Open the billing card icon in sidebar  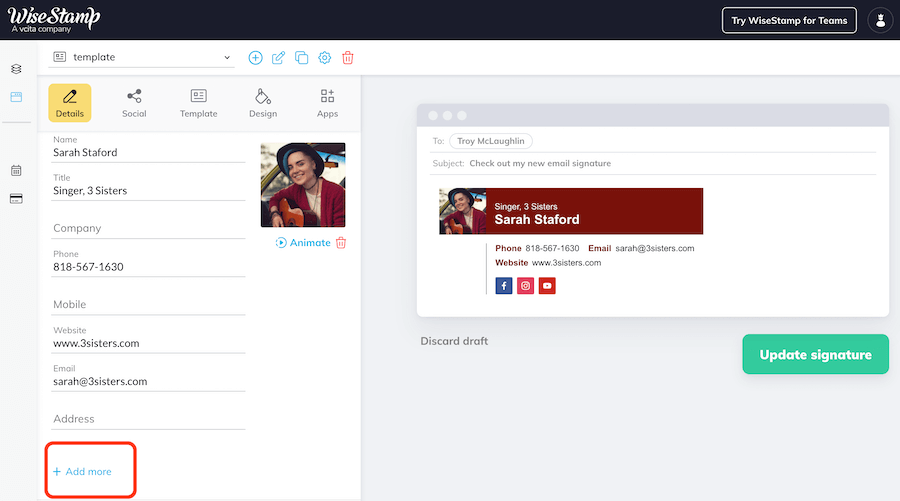pyautogui.click(x=16, y=199)
